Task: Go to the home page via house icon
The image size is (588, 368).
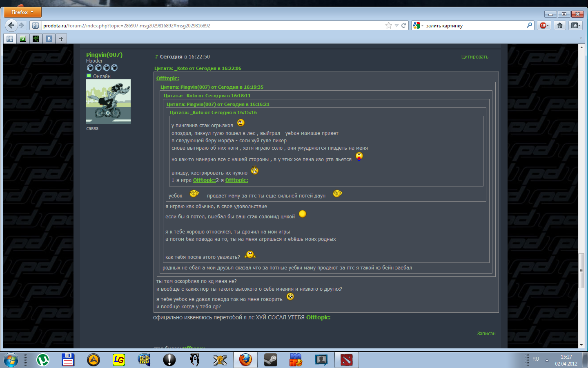Action: [x=560, y=25]
